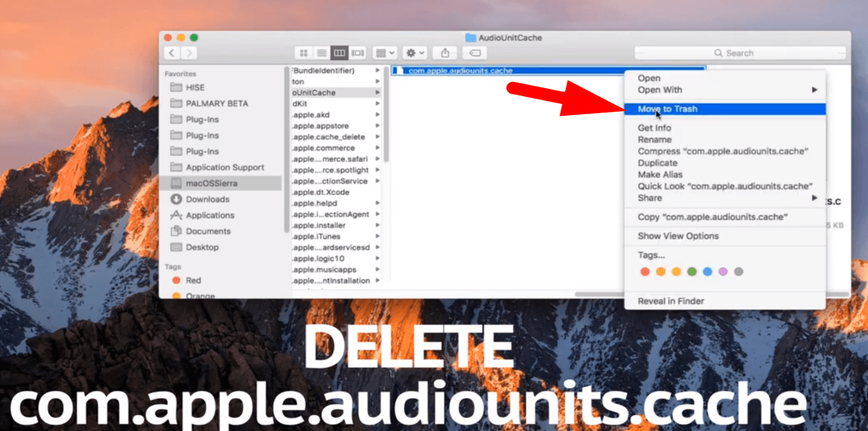Expand arrow beside dKit folder
Image resolution: width=868 pixels, height=431 pixels.
click(378, 104)
